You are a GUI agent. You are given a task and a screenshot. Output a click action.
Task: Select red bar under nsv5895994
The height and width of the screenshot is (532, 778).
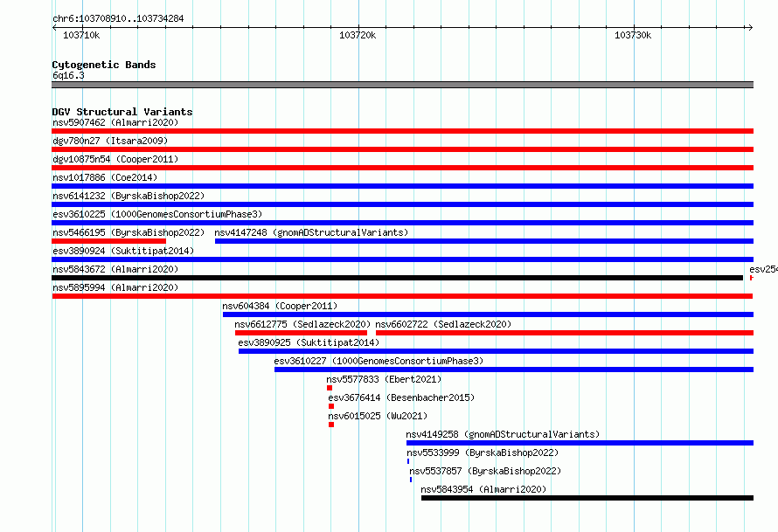[402, 296]
